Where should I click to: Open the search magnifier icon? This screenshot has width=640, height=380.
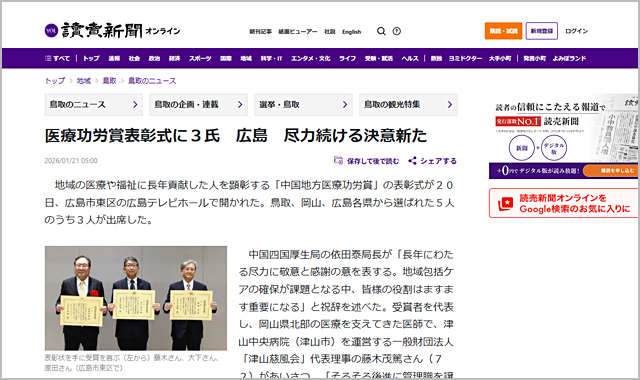(x=381, y=31)
